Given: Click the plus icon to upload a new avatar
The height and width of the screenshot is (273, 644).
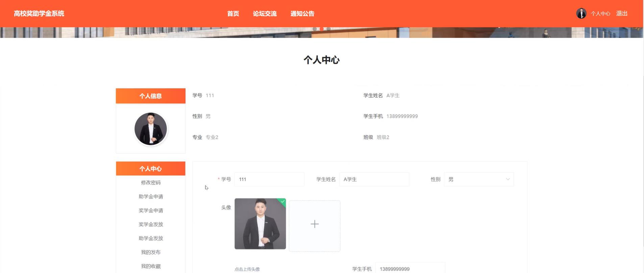Looking at the screenshot, I should click(315, 224).
